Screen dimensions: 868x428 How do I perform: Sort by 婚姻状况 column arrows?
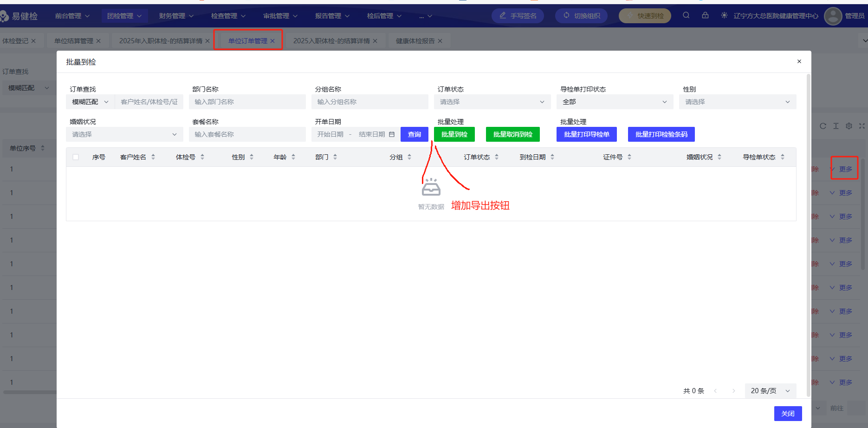click(x=719, y=157)
